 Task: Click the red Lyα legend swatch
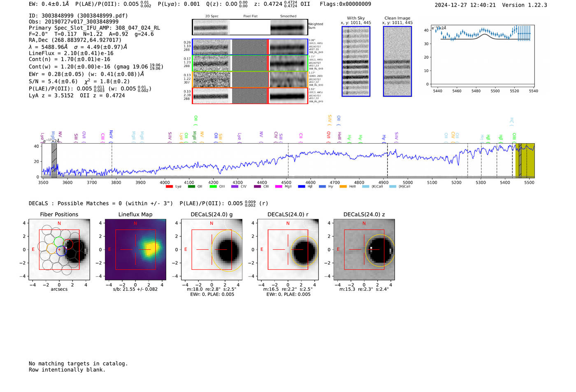(x=169, y=187)
